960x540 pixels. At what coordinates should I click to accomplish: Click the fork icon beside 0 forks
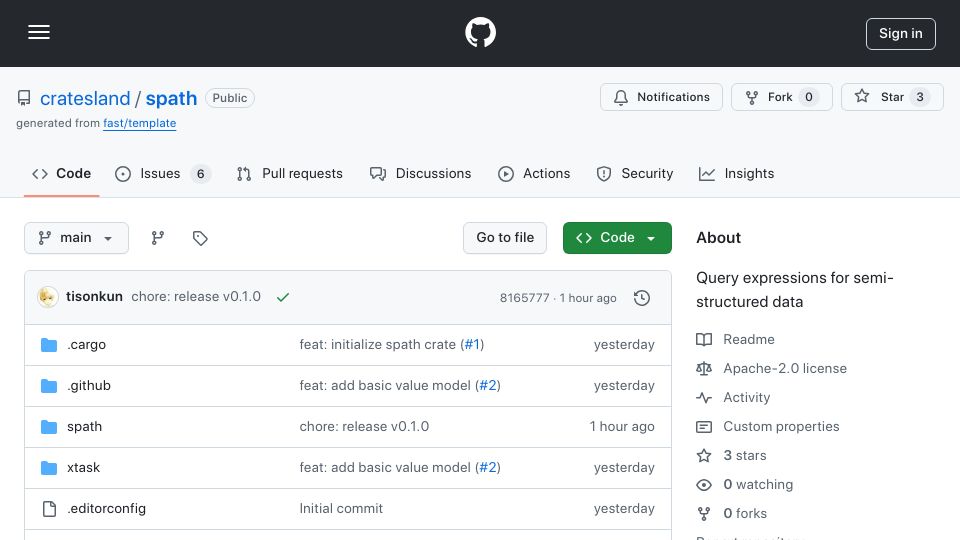click(x=704, y=514)
